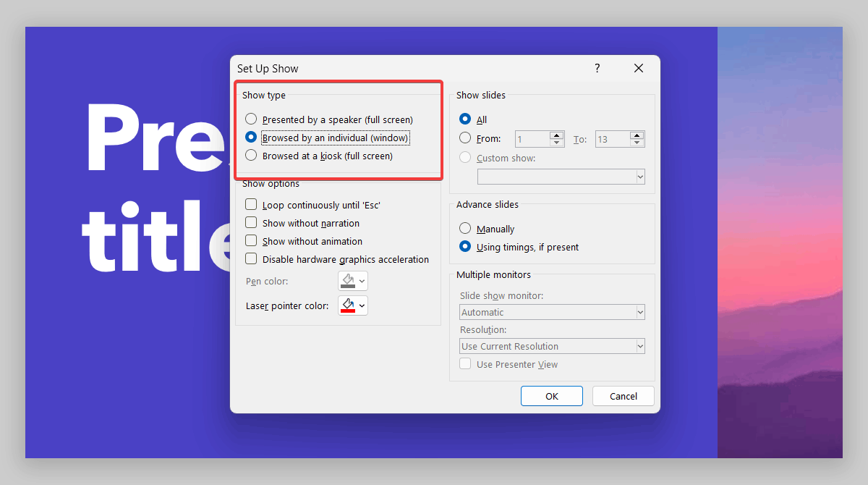Increment the From slide number spinner
Screen dimensions: 868x485
556,135
